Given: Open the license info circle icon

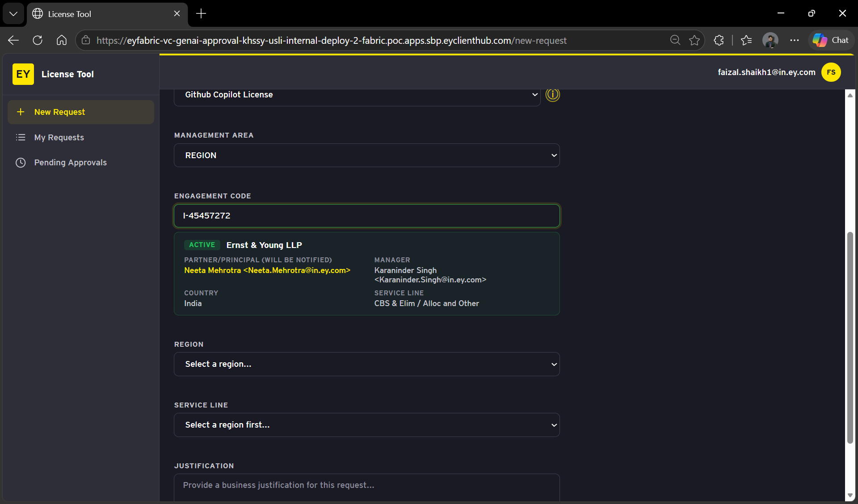Looking at the screenshot, I should point(553,95).
